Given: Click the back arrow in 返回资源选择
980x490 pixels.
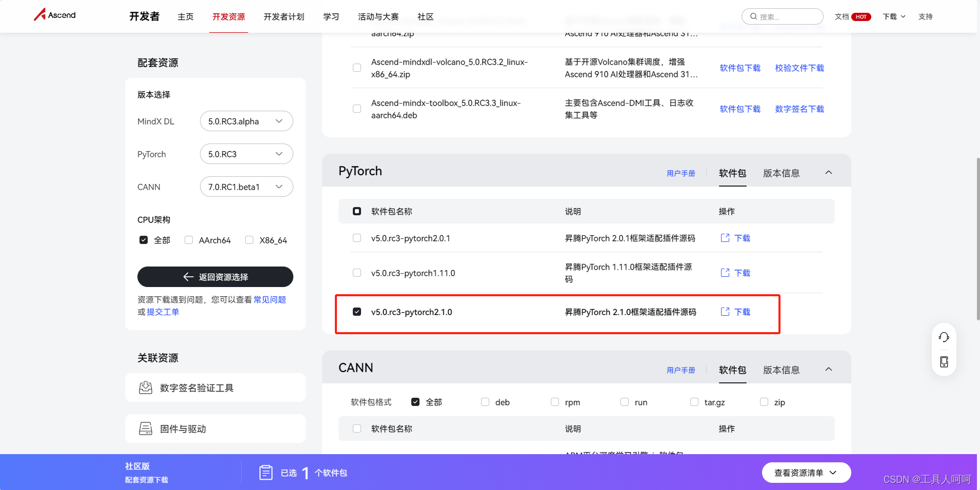Looking at the screenshot, I should (x=188, y=277).
